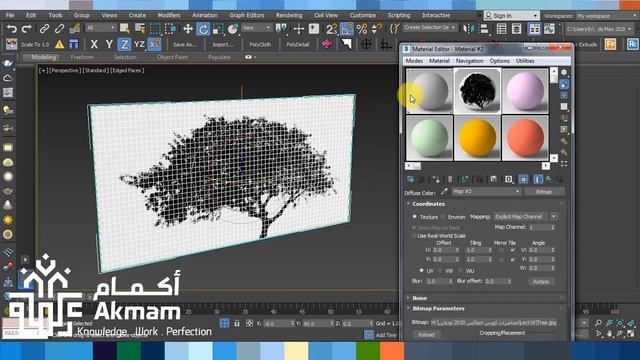Collapse the Coordinates rollout
Viewport: 640px width, 360px height.
(428, 204)
